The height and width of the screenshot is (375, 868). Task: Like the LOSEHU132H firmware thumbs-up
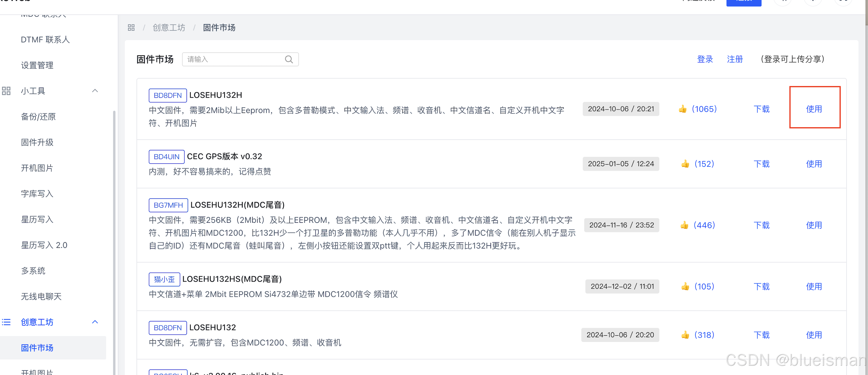(683, 109)
